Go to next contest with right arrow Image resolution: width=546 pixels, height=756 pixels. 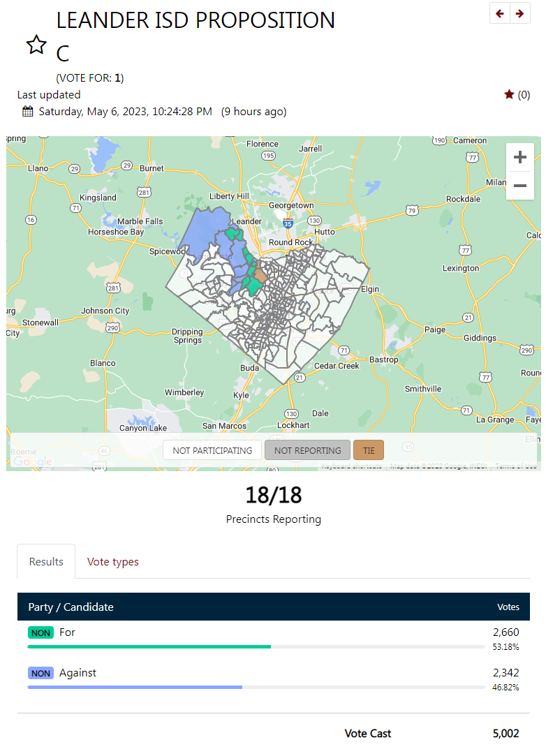click(x=520, y=13)
